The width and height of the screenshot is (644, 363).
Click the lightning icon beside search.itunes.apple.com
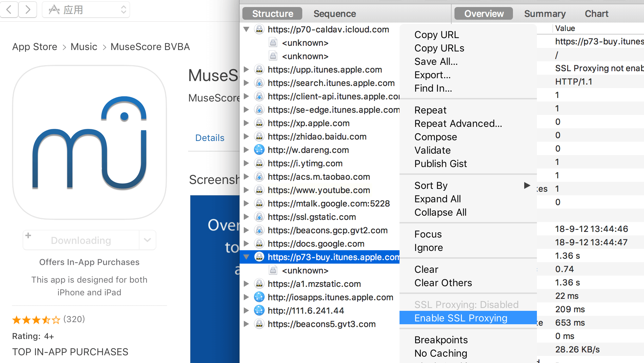click(259, 83)
